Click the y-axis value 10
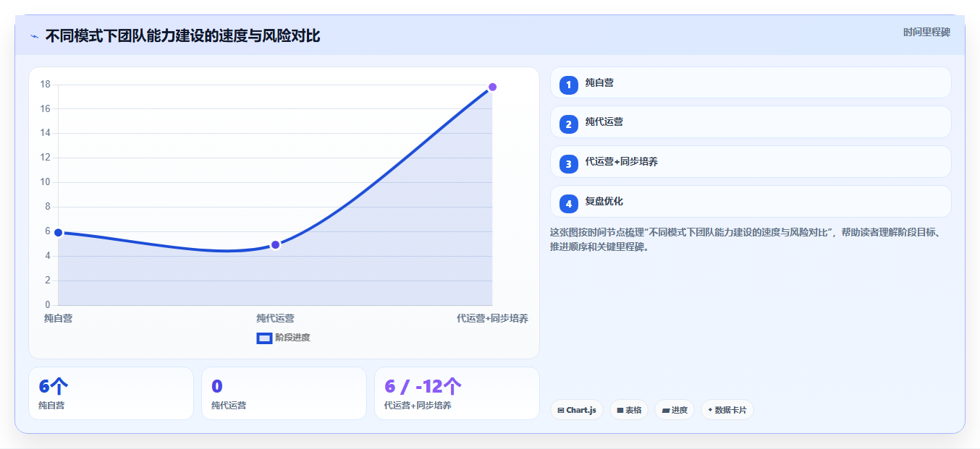 [45, 182]
